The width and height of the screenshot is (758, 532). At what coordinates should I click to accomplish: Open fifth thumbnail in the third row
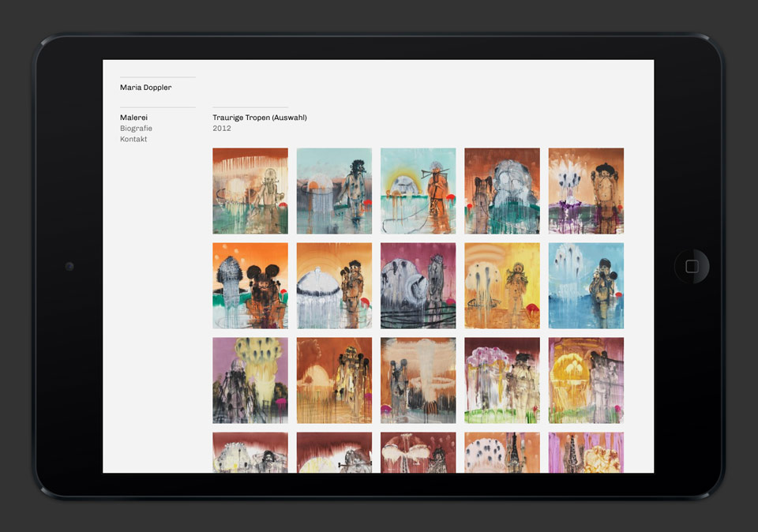point(586,380)
